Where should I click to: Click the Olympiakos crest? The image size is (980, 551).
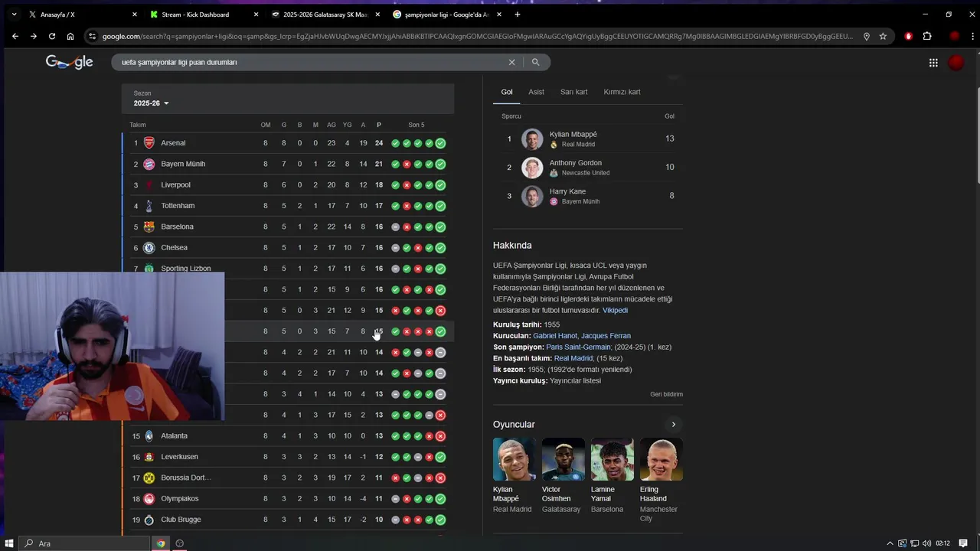pyautogui.click(x=149, y=499)
